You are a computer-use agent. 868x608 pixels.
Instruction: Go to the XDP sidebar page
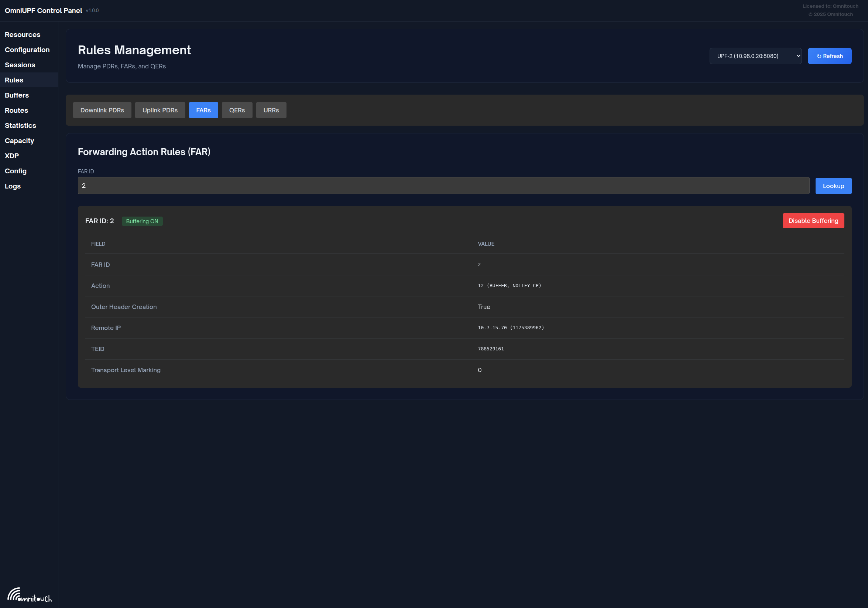[x=12, y=156]
